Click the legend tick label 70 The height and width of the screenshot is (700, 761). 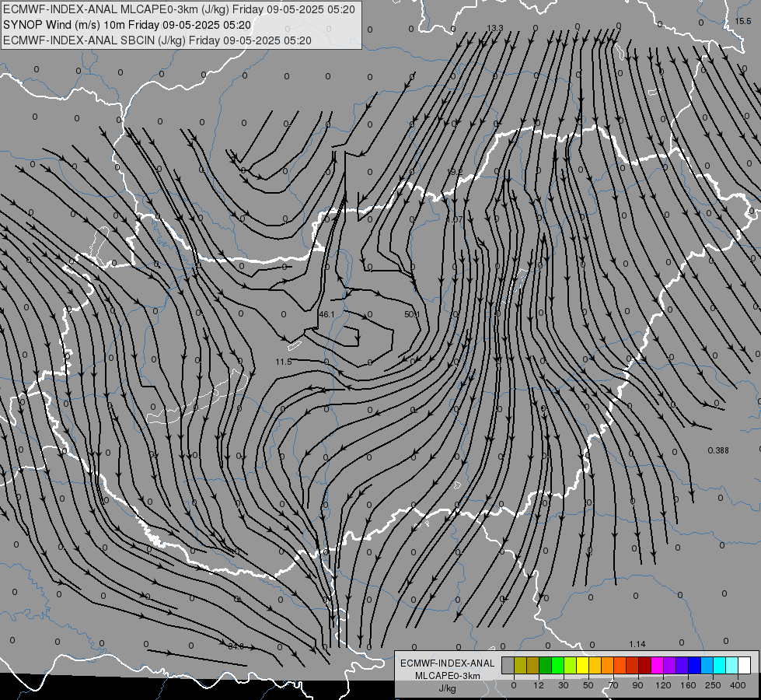(x=613, y=685)
